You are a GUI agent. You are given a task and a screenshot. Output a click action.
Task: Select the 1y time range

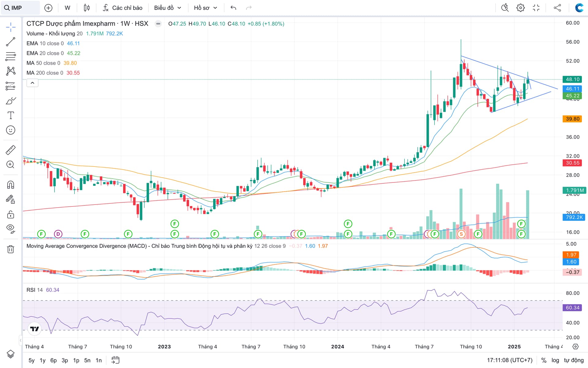tap(43, 360)
